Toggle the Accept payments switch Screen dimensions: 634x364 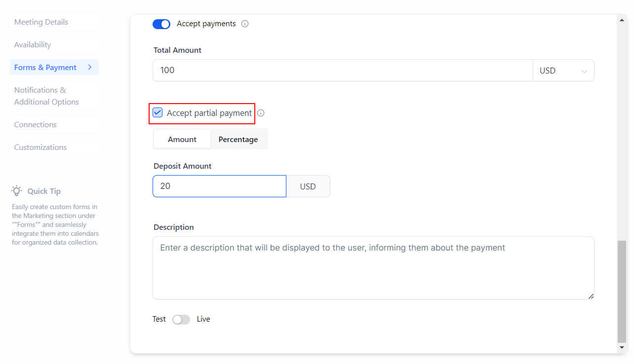[161, 24]
